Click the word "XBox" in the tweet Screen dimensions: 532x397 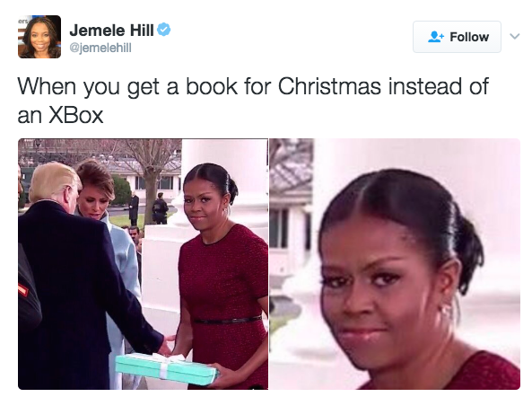point(76,116)
